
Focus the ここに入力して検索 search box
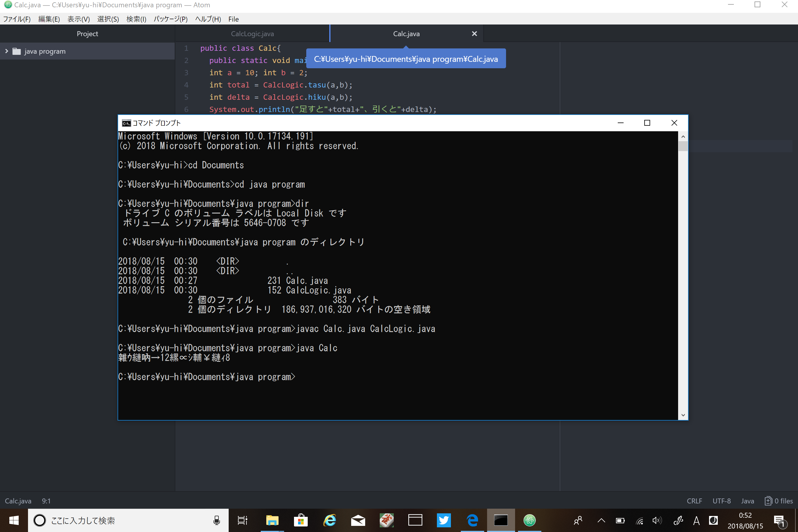[128, 520]
